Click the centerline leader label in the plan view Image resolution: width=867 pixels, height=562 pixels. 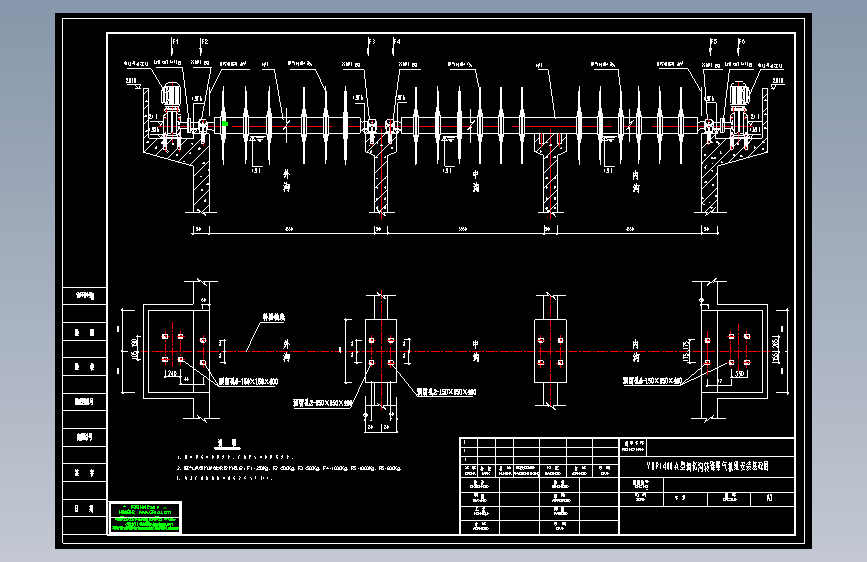tap(273, 318)
